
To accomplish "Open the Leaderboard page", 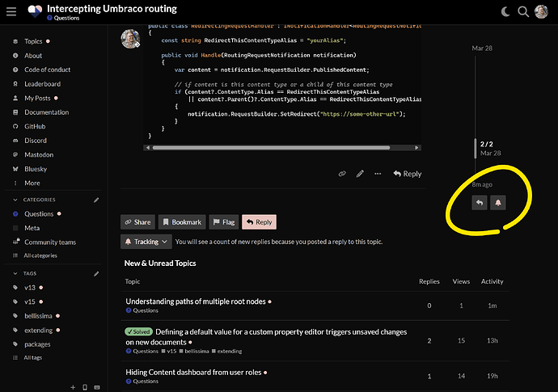I will [x=42, y=84].
